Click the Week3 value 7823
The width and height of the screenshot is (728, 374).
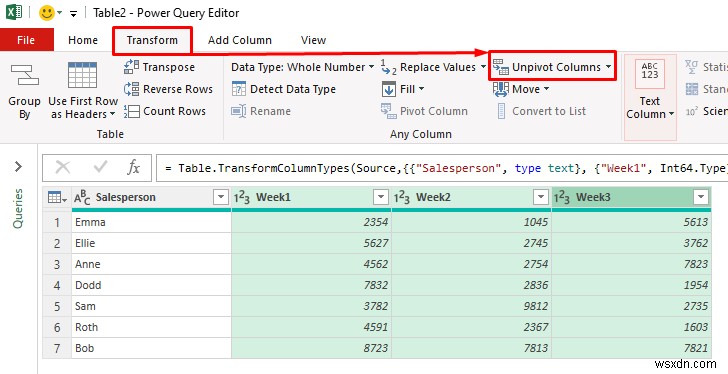coord(631,264)
